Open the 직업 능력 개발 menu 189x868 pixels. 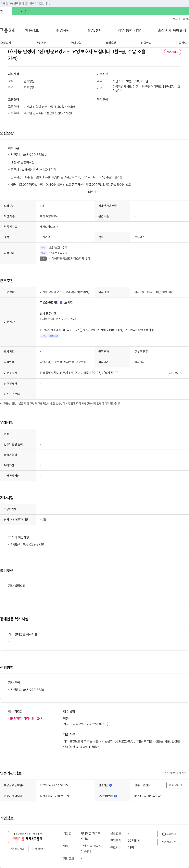click(129, 30)
